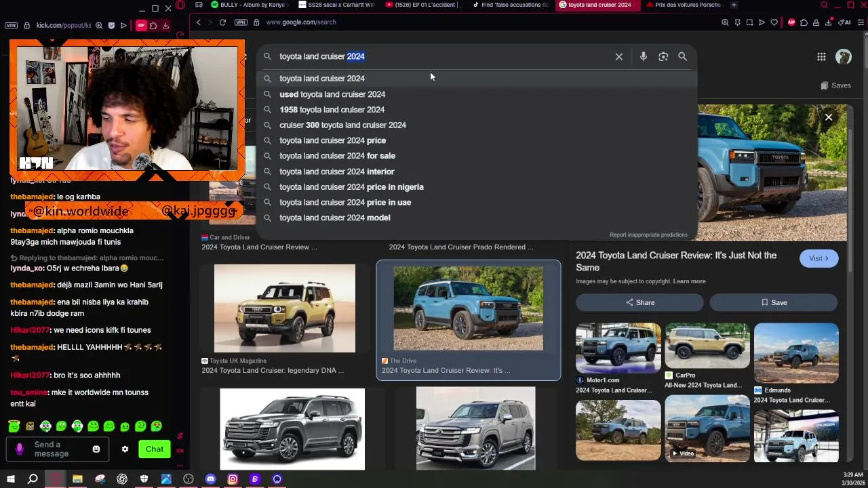
Task: Open Kick chat settings gear
Action: (125, 449)
